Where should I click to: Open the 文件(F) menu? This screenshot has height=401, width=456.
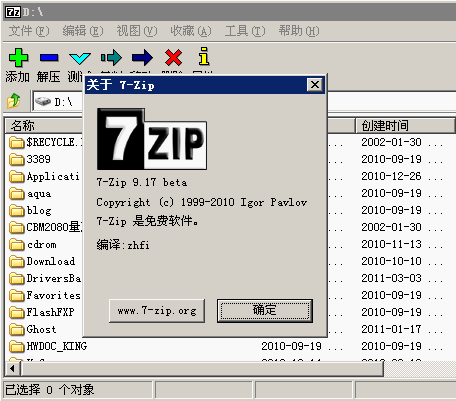coord(29,31)
